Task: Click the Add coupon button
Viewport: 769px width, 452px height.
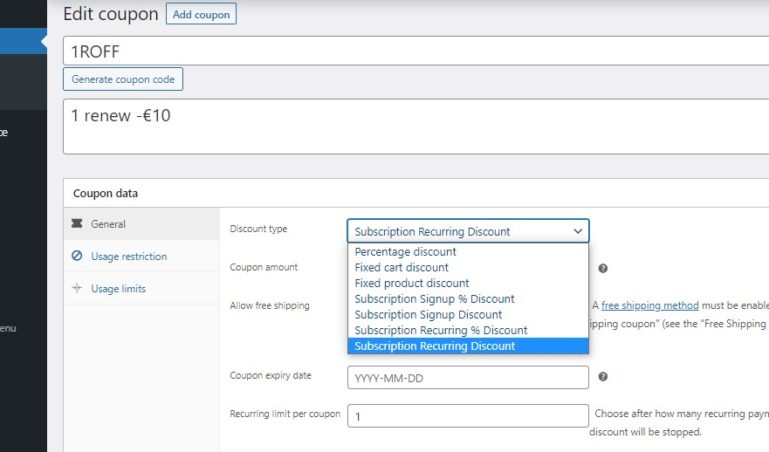Action: pos(201,14)
